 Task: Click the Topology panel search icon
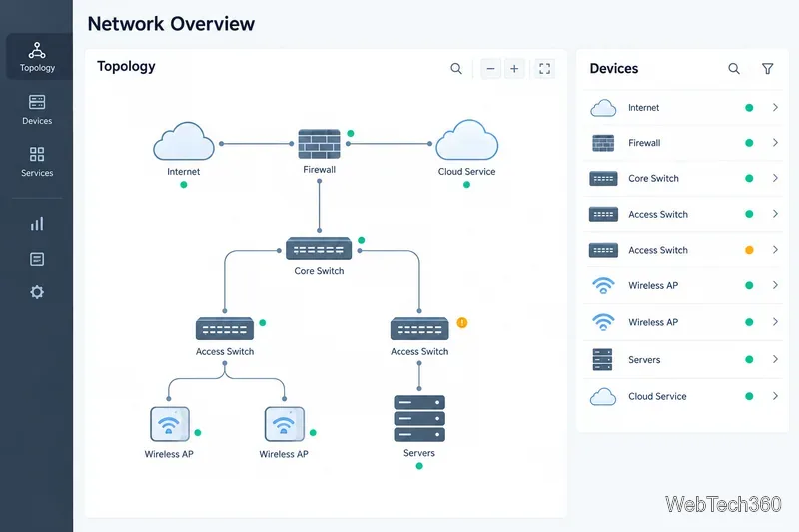click(x=456, y=68)
